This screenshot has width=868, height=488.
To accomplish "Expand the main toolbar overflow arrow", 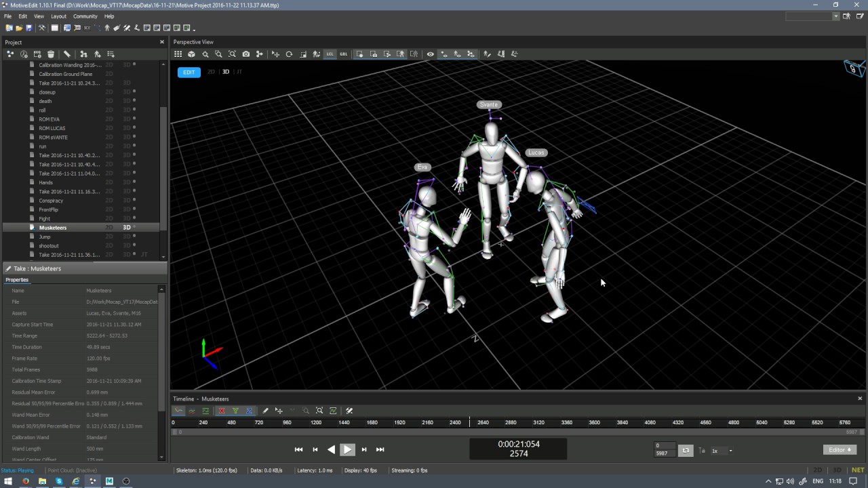I will pos(194,28).
